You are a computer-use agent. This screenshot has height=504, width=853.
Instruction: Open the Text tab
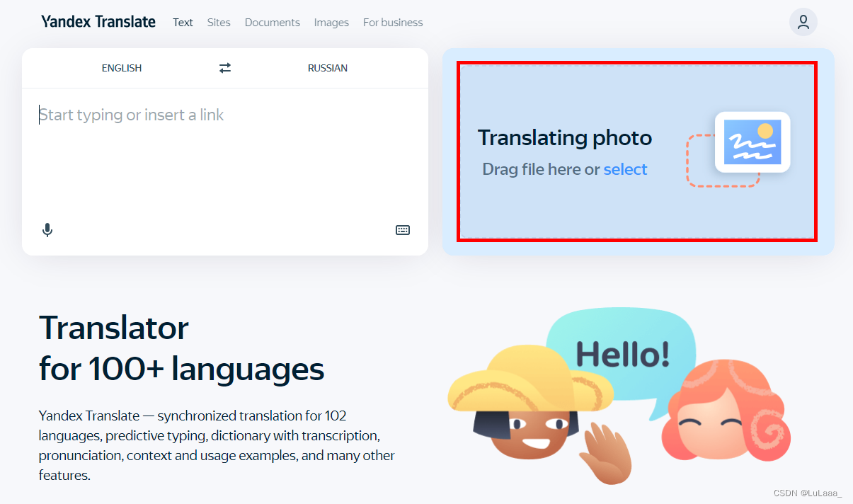183,23
